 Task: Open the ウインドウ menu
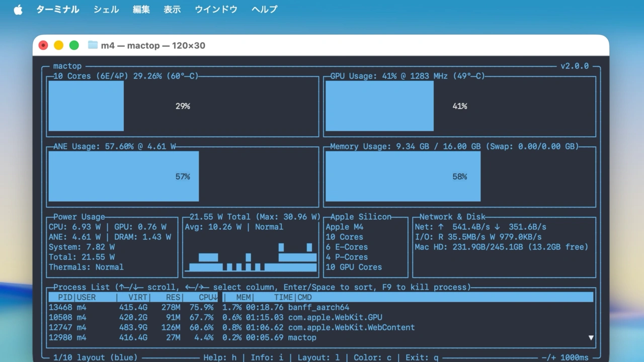pos(216,10)
